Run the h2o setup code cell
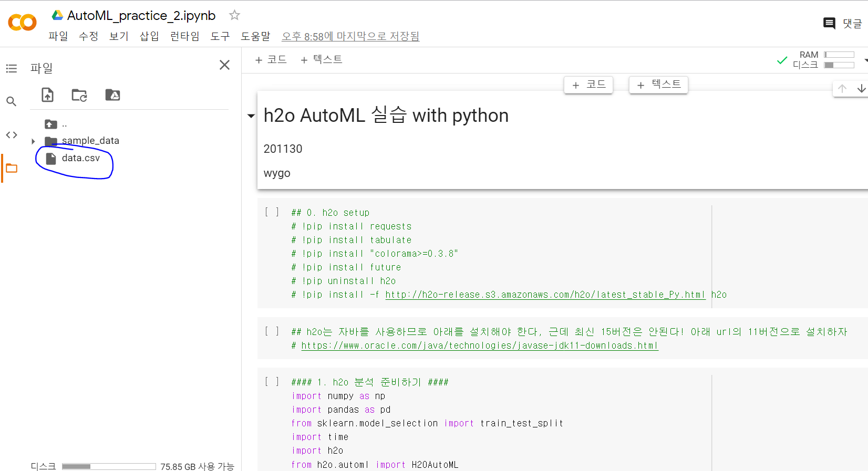 (x=272, y=212)
